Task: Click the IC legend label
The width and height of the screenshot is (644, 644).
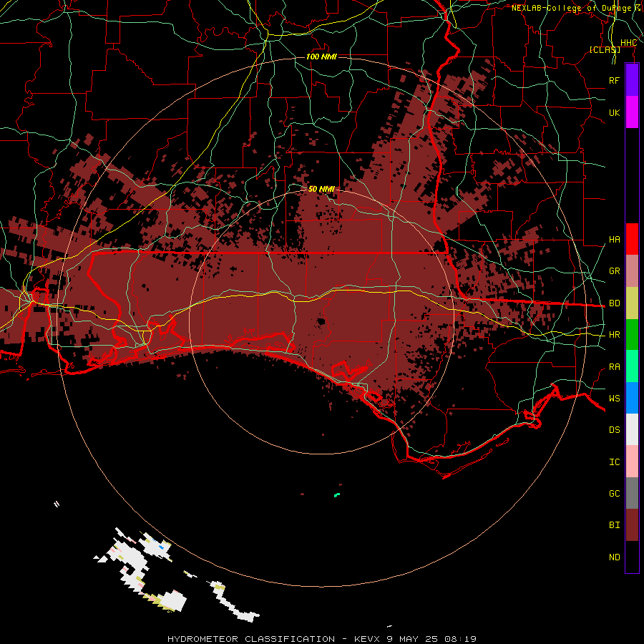Action: pyautogui.click(x=615, y=462)
